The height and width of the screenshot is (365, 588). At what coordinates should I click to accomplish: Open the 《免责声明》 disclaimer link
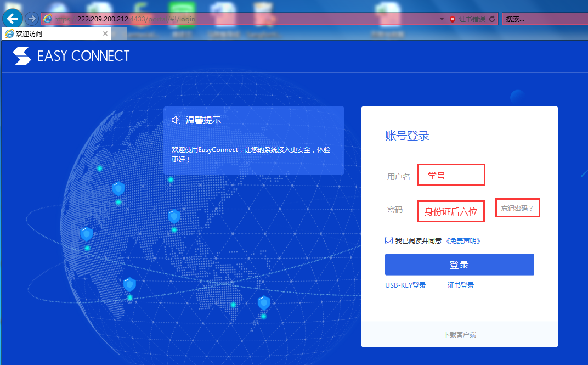(463, 241)
